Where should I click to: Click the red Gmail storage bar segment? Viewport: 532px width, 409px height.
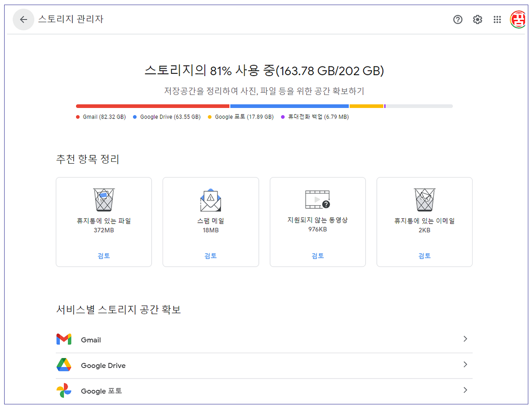[152, 107]
